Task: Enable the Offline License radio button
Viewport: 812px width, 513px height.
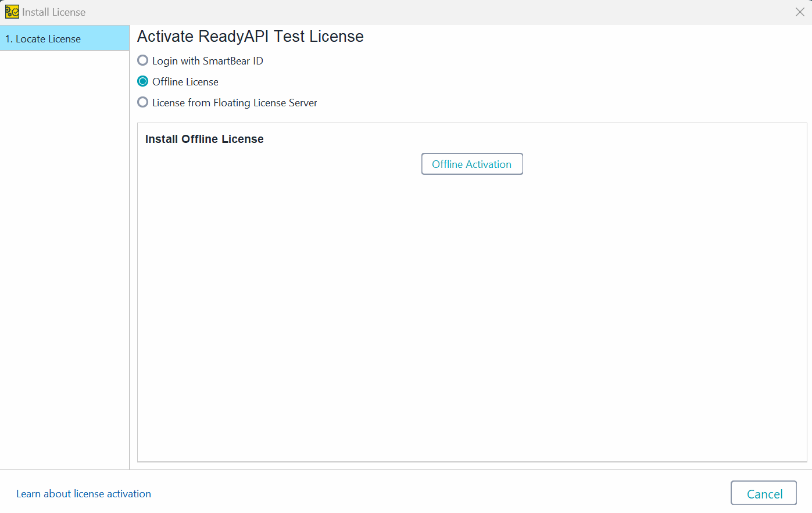Action: (142, 81)
